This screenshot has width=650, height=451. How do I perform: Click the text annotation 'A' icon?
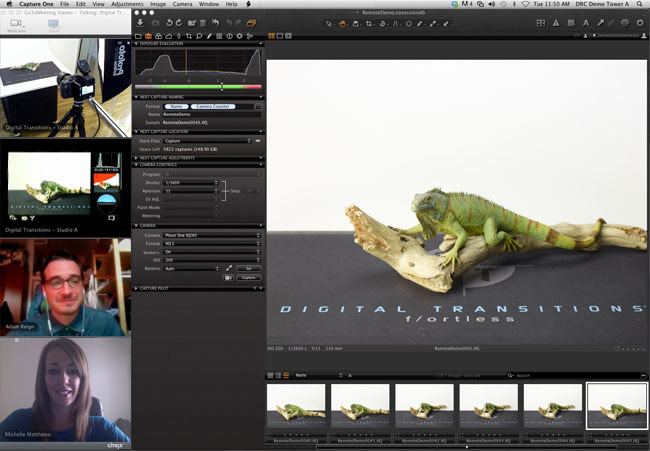pyautogui.click(x=585, y=23)
